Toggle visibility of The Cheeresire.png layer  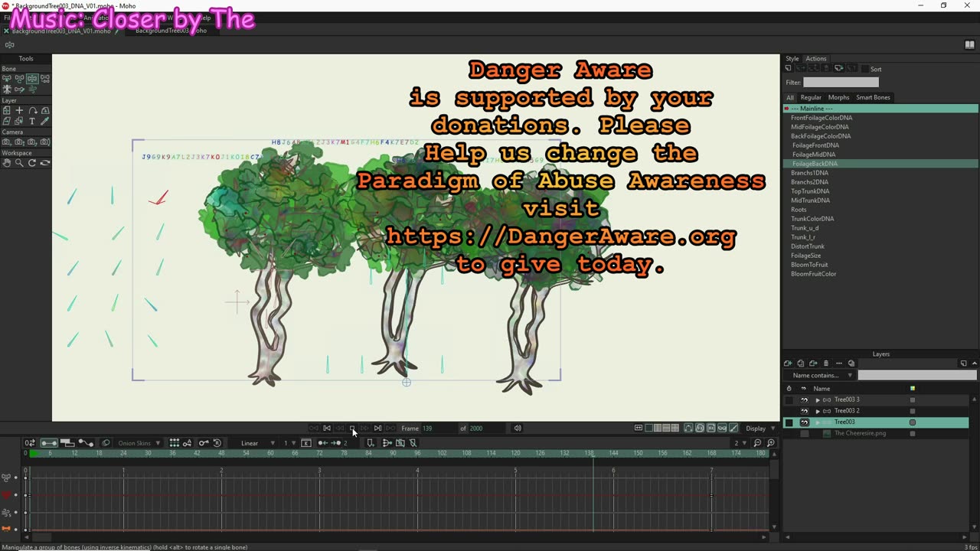(x=804, y=434)
